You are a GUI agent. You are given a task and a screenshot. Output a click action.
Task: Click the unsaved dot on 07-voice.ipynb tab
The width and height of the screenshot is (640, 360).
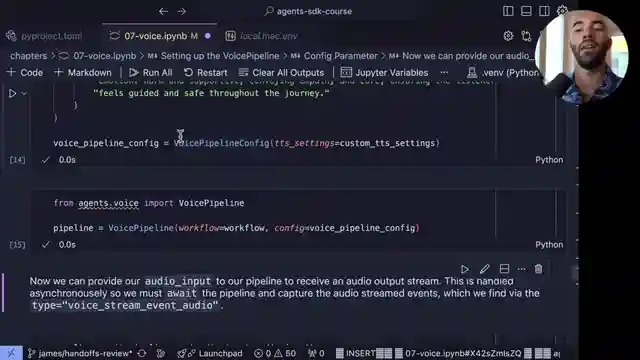(208, 36)
